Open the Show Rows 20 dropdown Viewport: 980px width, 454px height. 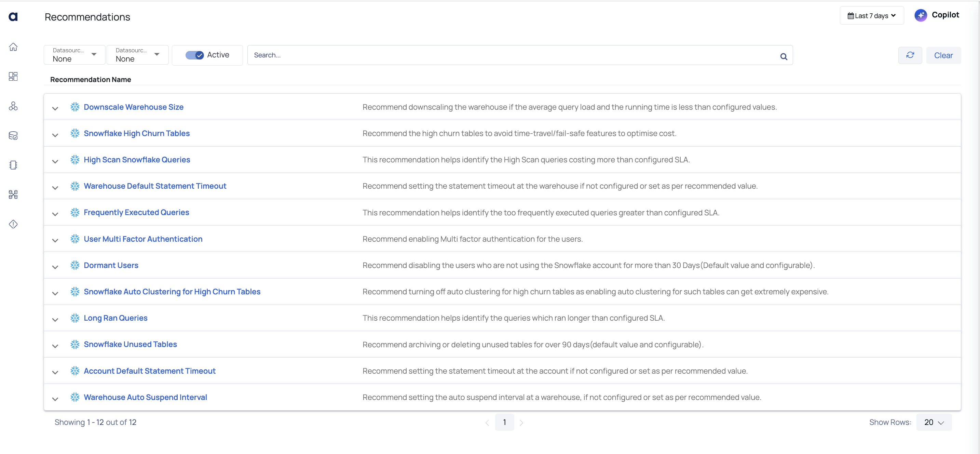[934, 423]
